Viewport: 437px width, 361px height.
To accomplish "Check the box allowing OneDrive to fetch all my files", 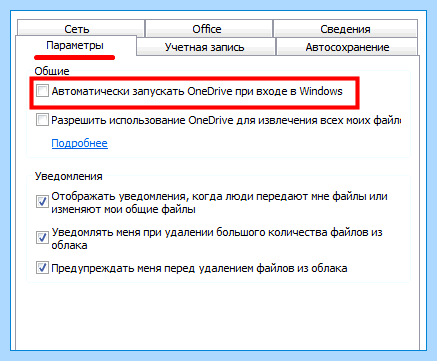I will click(x=42, y=120).
